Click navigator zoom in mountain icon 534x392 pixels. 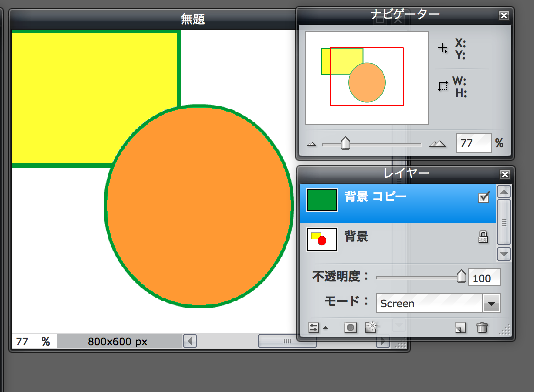pyautogui.click(x=438, y=144)
